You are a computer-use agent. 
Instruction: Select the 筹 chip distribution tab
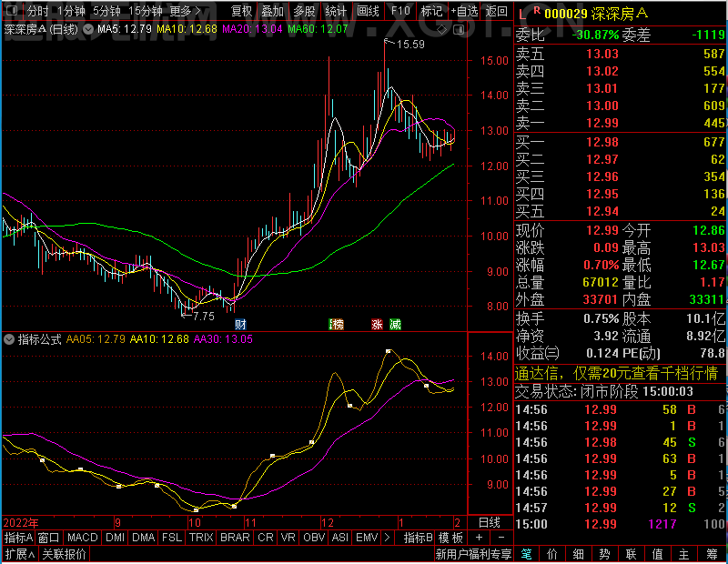click(x=712, y=554)
